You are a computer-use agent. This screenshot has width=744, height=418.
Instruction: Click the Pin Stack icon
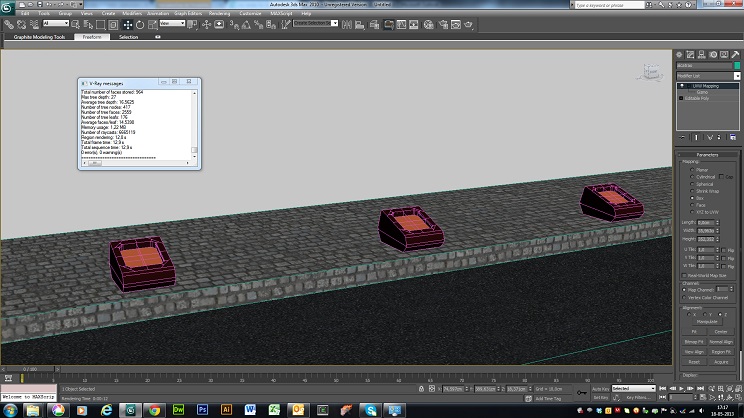[x=682, y=137]
